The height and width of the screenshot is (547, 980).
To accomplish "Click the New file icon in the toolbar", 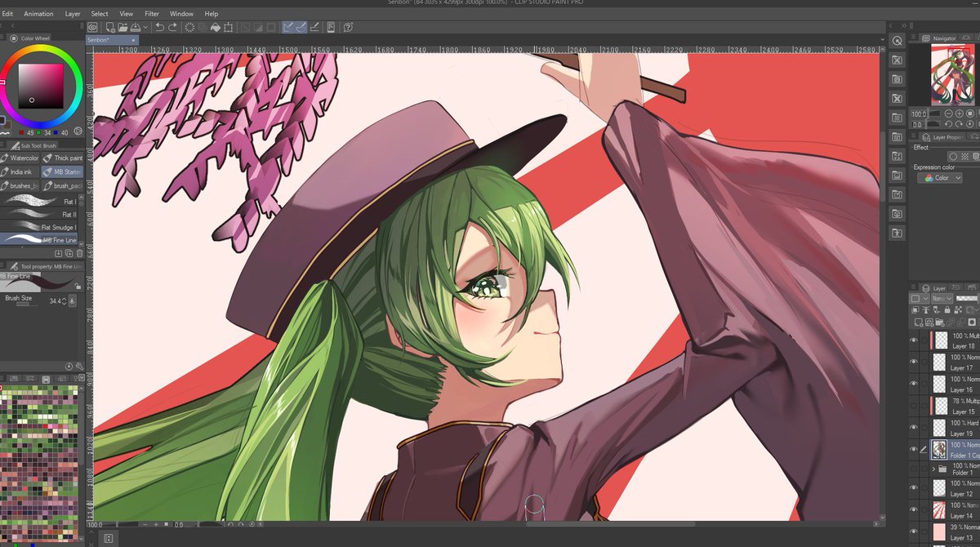I will point(110,27).
